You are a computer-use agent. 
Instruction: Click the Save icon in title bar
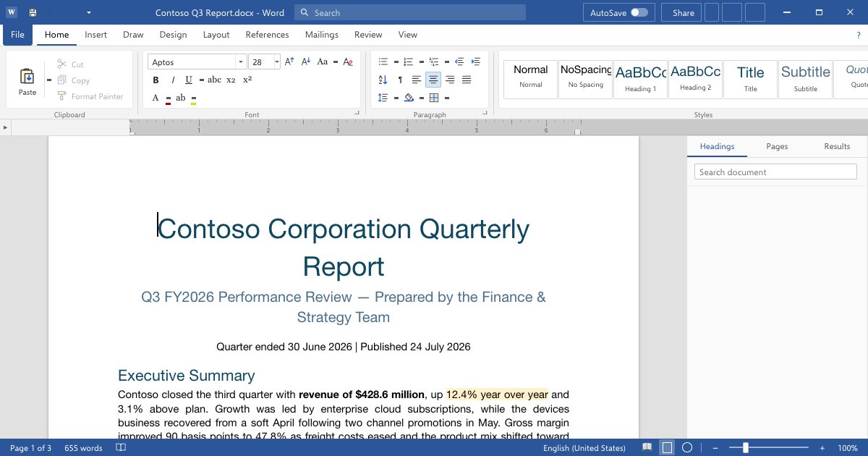point(33,13)
